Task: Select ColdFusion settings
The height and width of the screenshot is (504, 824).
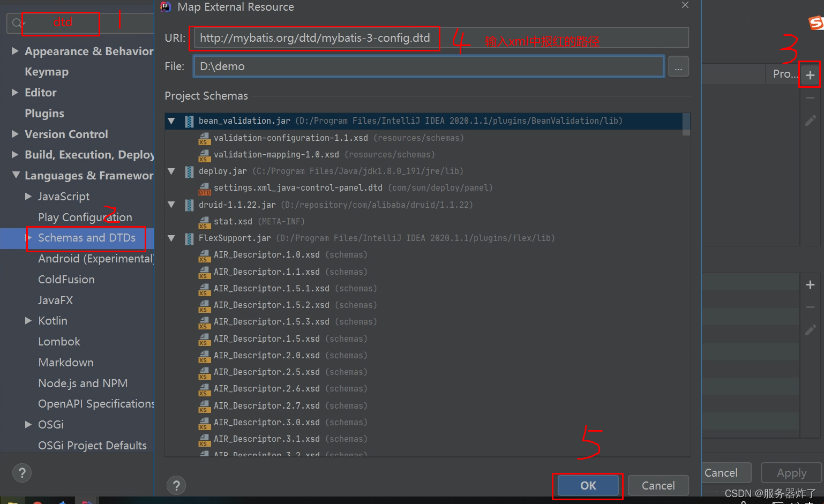Action: pyautogui.click(x=66, y=280)
